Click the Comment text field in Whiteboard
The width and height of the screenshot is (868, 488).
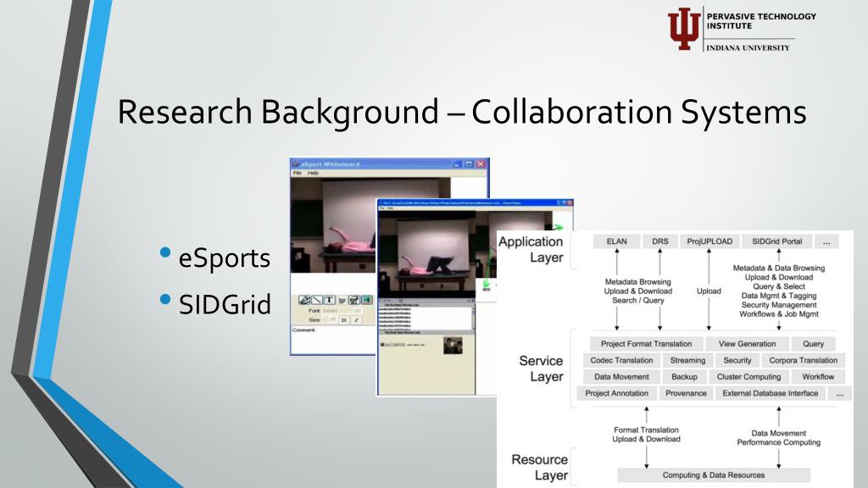coord(333,342)
